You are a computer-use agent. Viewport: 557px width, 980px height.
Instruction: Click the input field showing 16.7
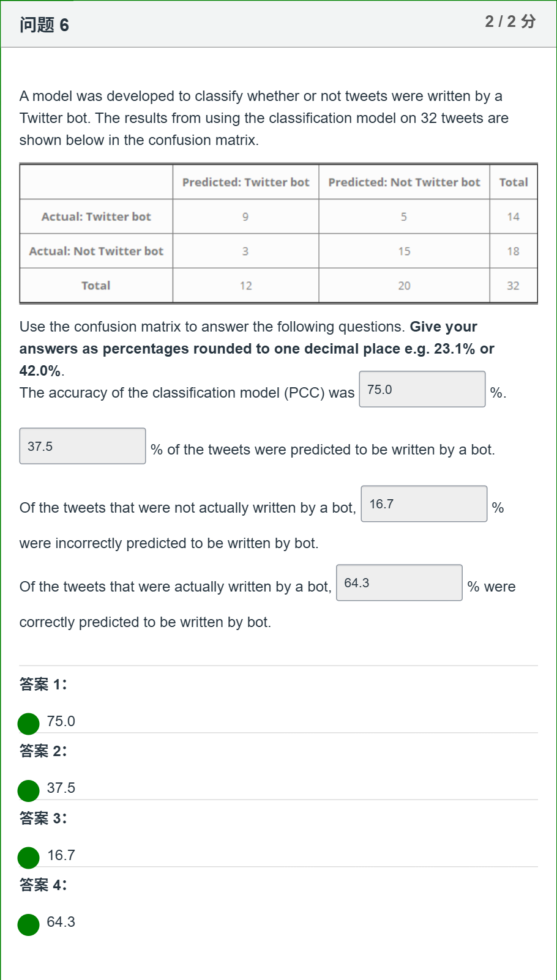click(x=424, y=503)
